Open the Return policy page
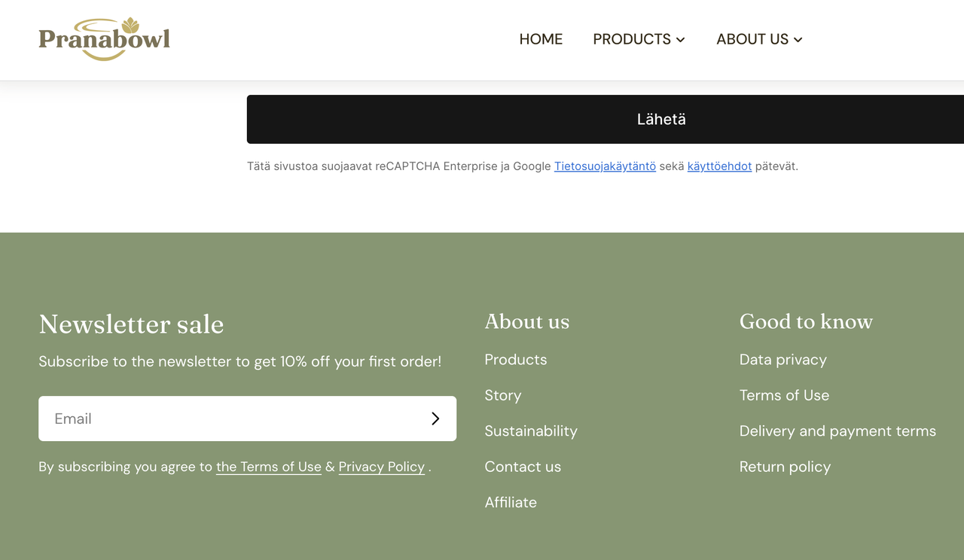964x560 pixels. [x=785, y=467]
